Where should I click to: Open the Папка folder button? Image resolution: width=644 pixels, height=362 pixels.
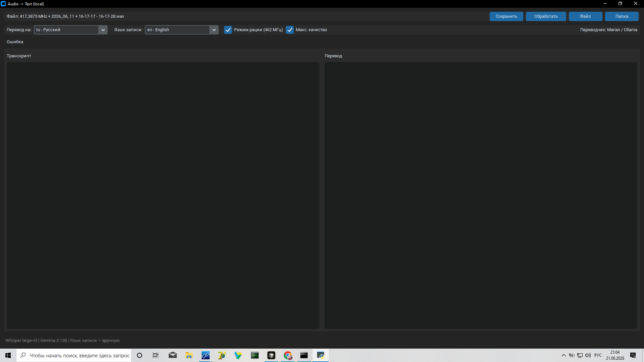pos(622,16)
